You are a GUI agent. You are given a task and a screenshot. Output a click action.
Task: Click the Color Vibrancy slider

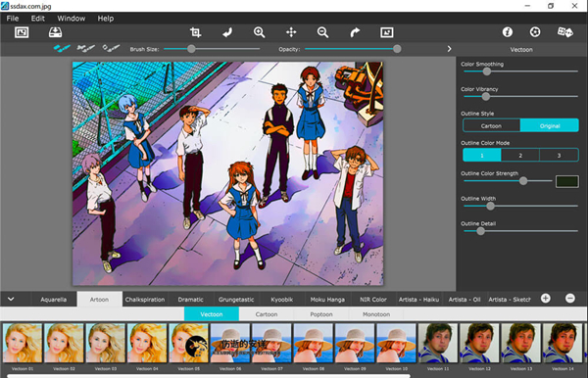click(520, 97)
